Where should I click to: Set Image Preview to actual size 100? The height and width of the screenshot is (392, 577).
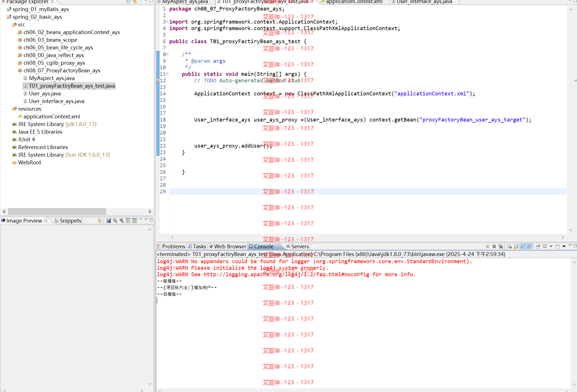[128, 221]
